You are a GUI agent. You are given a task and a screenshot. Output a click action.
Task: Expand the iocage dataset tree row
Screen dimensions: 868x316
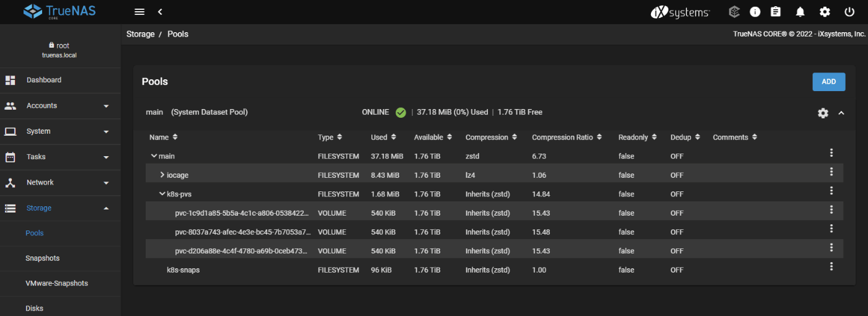162,175
